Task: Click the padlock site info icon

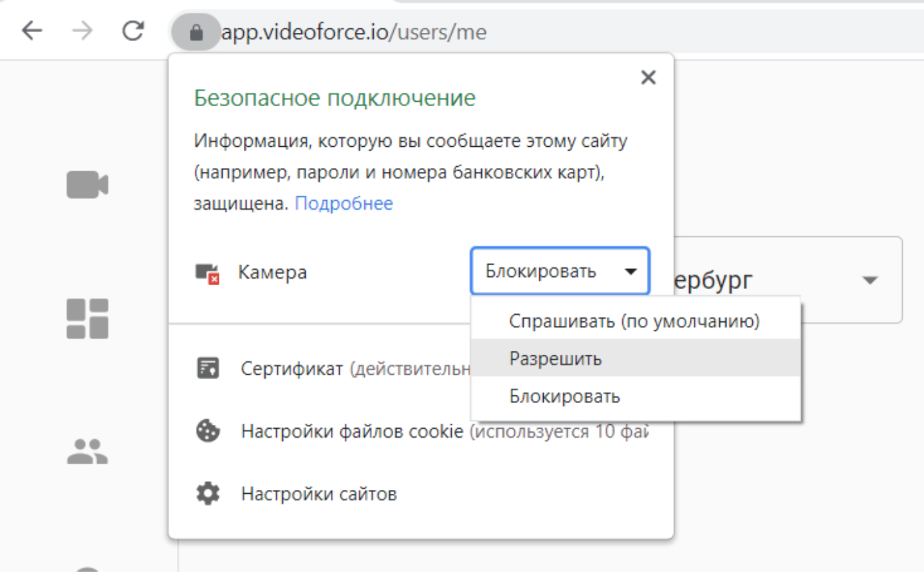Action: (196, 32)
